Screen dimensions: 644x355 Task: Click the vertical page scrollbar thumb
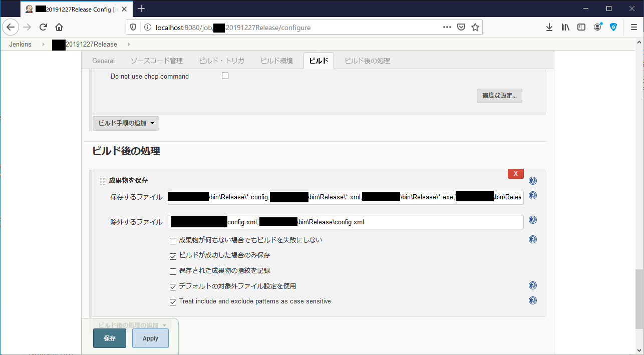(x=639, y=299)
